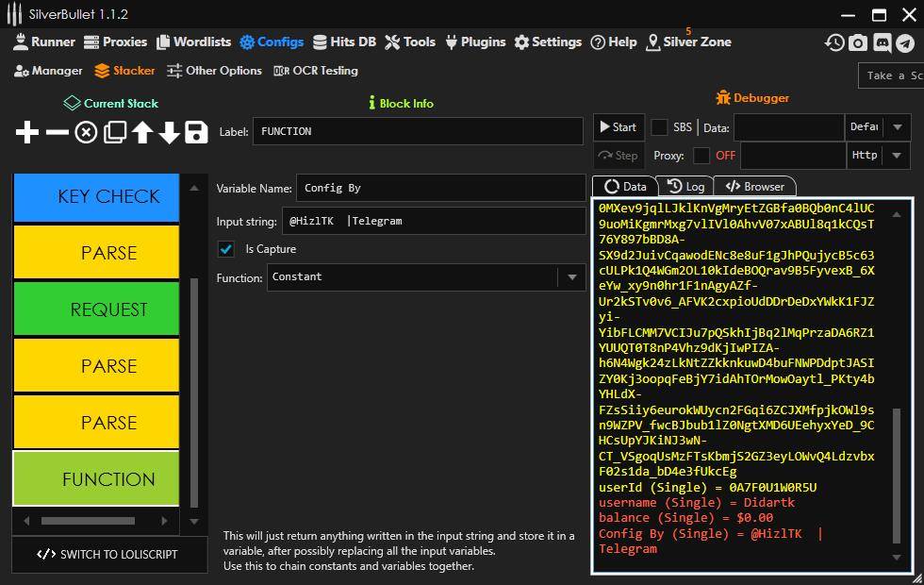
Task: Click the minus icon to remove a block
Action: tap(58, 133)
